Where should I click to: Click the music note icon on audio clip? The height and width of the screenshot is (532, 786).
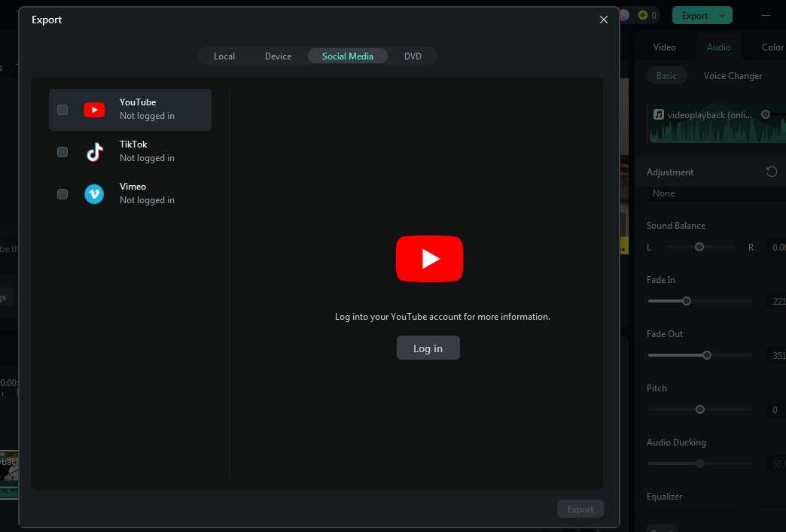click(x=658, y=114)
